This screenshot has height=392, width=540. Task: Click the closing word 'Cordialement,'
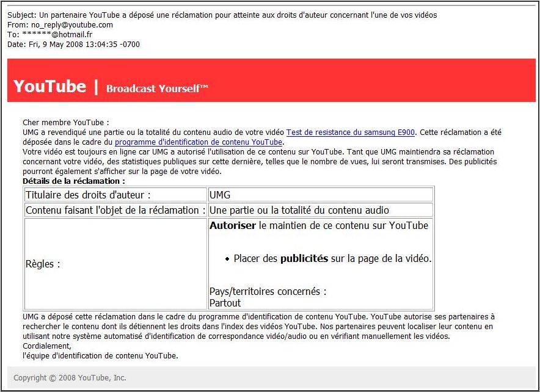pos(47,346)
